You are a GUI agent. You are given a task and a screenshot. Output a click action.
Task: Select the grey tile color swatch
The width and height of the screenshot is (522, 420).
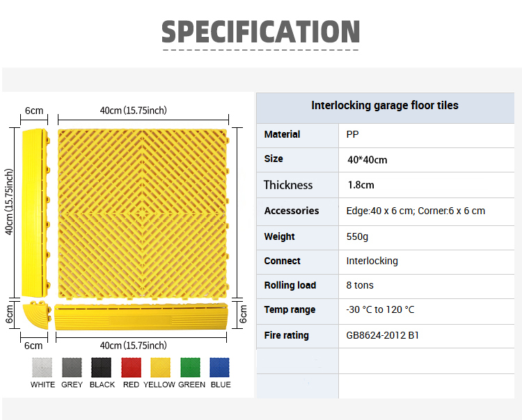tap(72, 367)
